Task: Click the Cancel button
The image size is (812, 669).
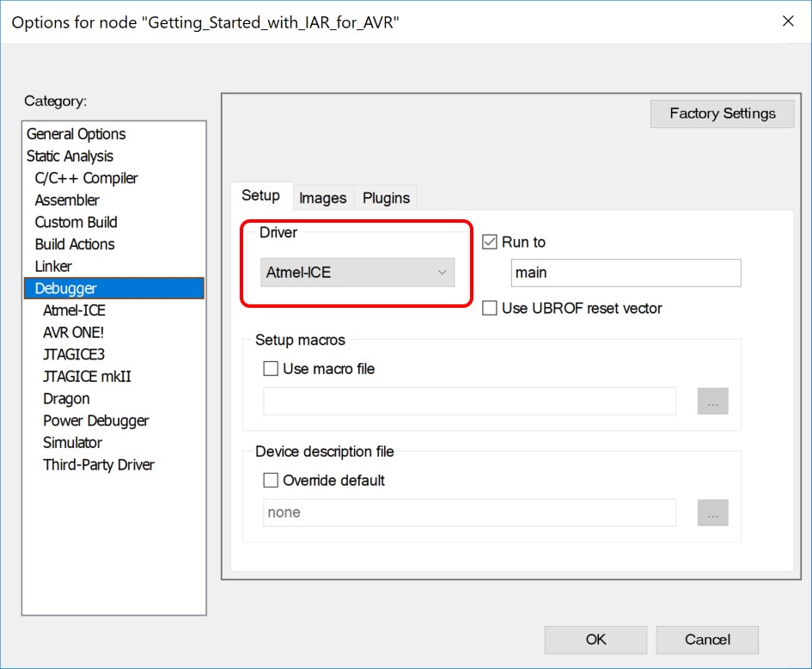Action: pos(707,640)
